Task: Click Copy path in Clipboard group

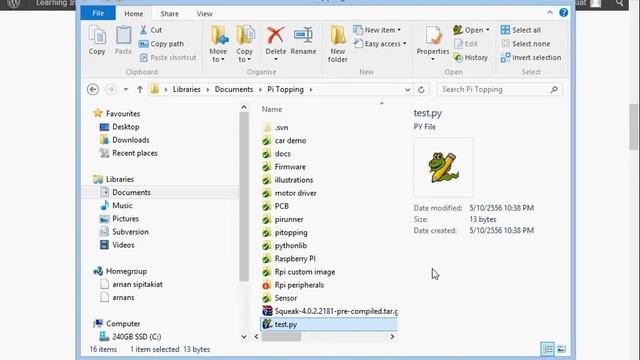Action: click(x=162, y=44)
